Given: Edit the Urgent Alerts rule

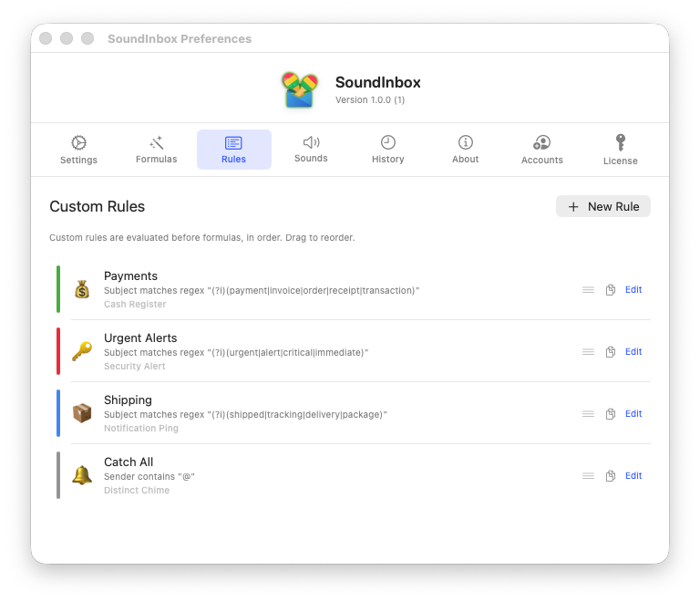Looking at the screenshot, I should pos(633,351).
